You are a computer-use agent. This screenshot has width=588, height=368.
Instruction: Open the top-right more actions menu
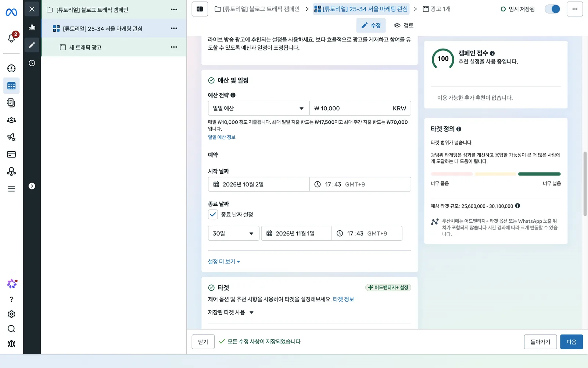(575, 9)
